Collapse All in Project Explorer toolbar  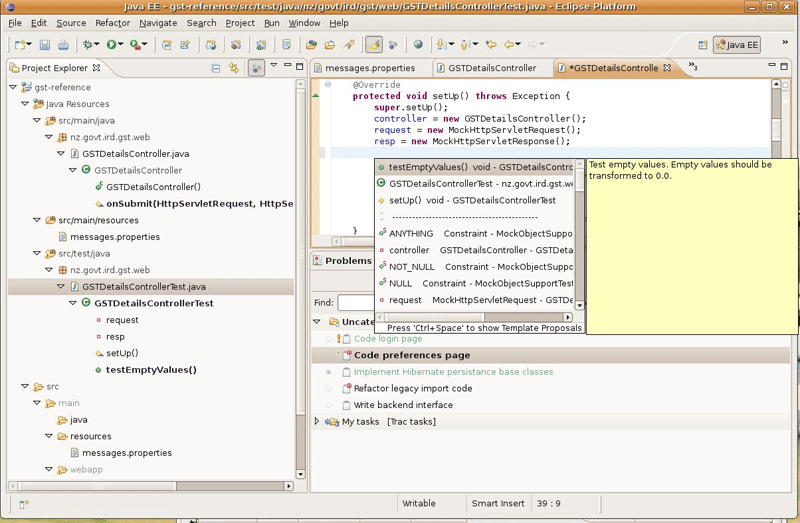pos(216,68)
